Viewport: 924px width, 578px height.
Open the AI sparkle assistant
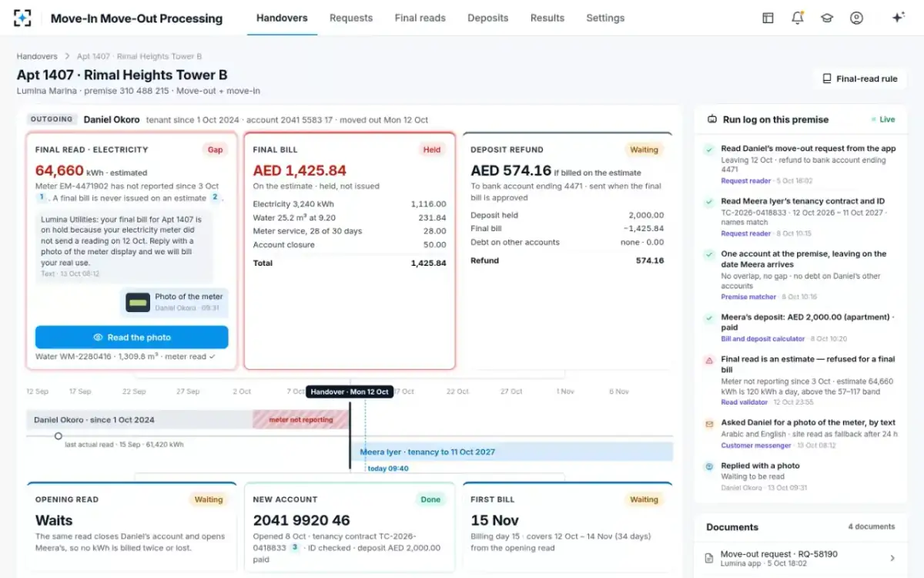(898, 18)
